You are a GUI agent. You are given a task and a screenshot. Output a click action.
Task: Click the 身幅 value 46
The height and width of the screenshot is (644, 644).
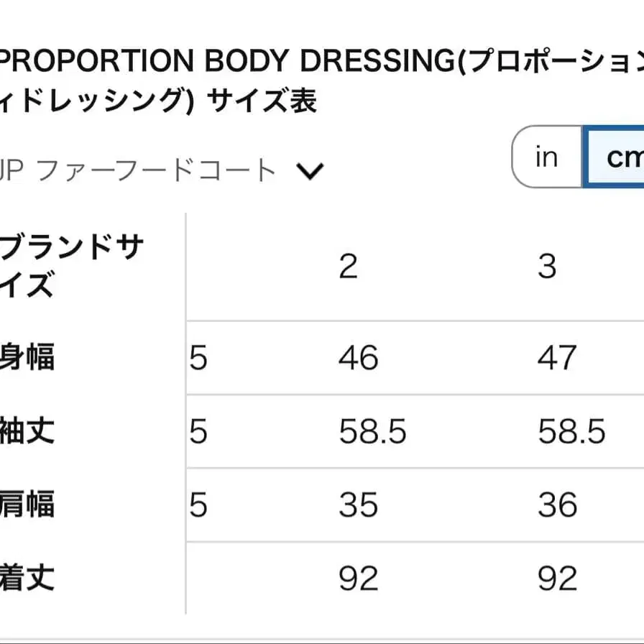click(x=358, y=358)
